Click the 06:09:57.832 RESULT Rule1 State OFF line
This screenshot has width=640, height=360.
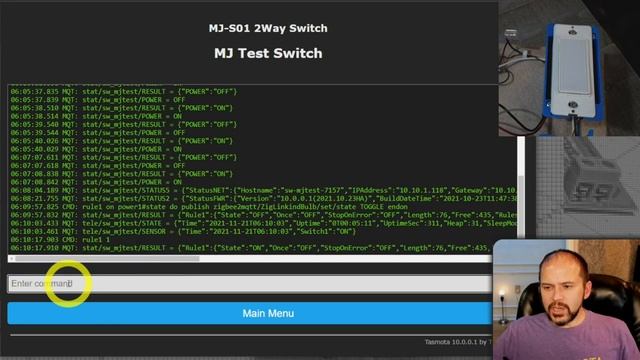click(x=263, y=215)
